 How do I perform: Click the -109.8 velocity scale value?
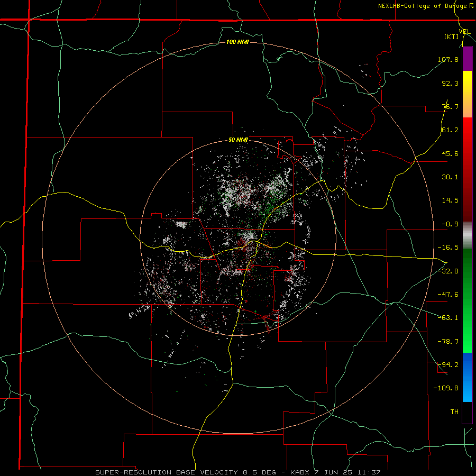tap(446, 388)
